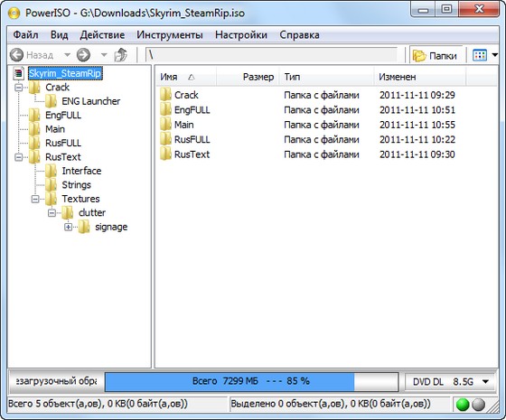This screenshot has width=506, height=420.
Task: Click ENG Launcher folder icon in tree
Action: point(51,101)
